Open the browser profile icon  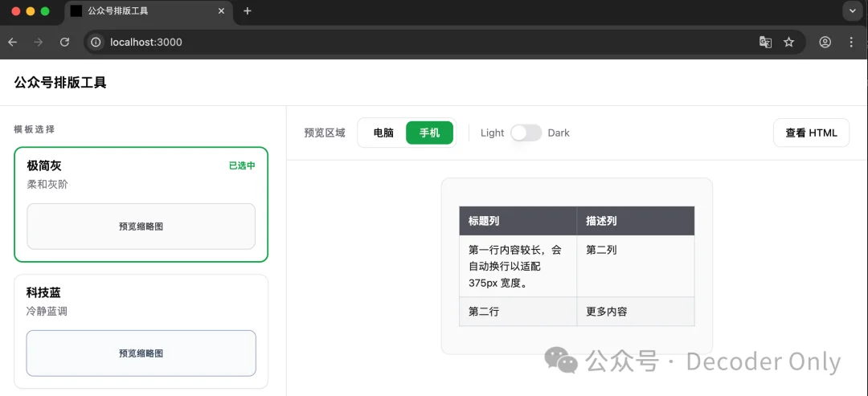tap(825, 42)
